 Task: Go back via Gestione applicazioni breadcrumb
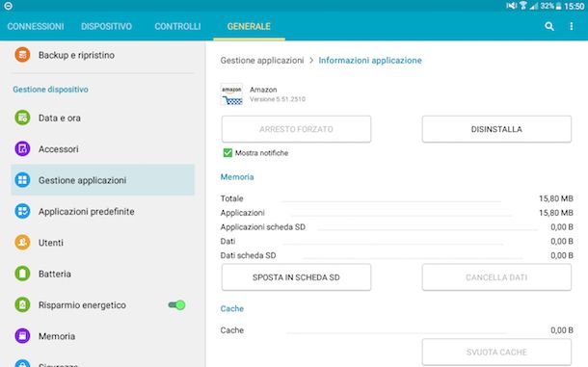262,61
